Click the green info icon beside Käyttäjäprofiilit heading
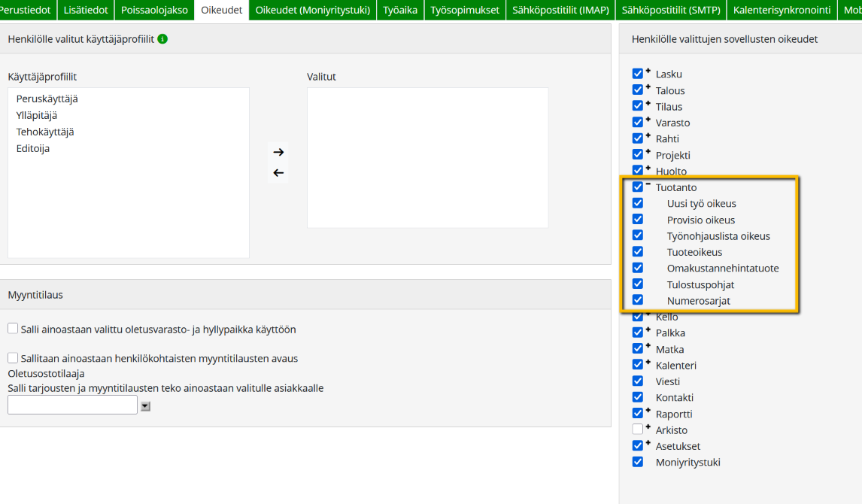The width and height of the screenshot is (862, 504). click(162, 38)
